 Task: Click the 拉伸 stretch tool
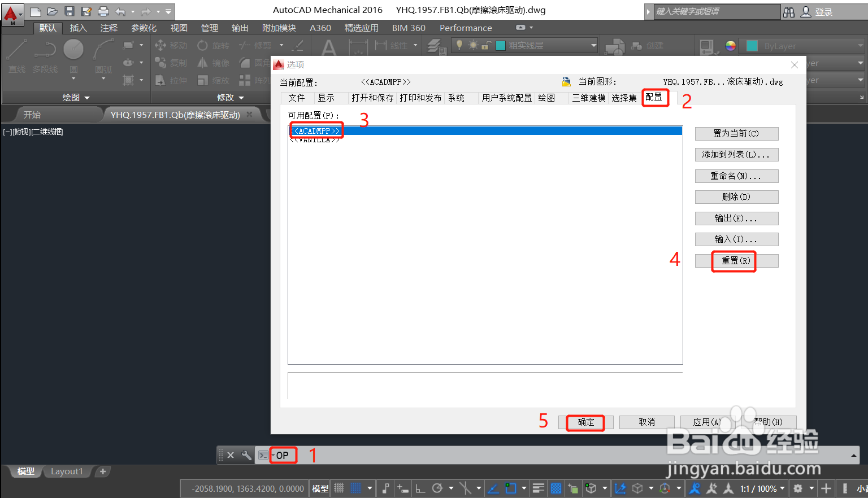tap(171, 80)
